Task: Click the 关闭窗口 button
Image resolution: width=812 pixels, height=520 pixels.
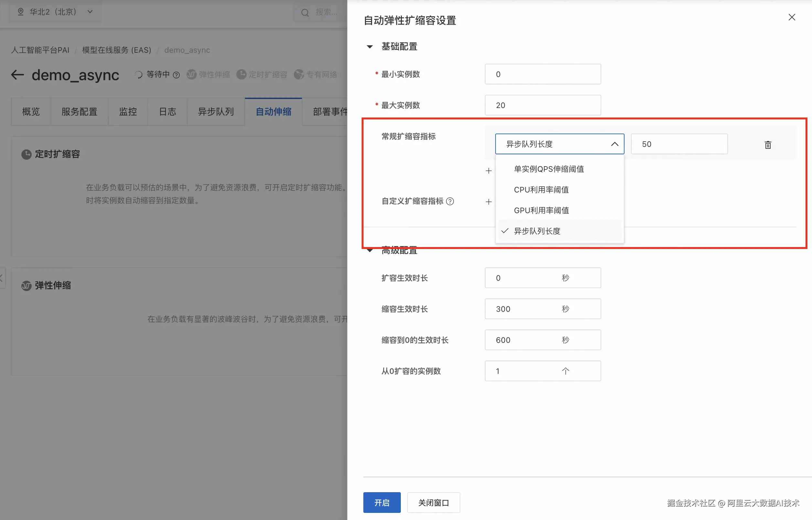Action: click(433, 503)
